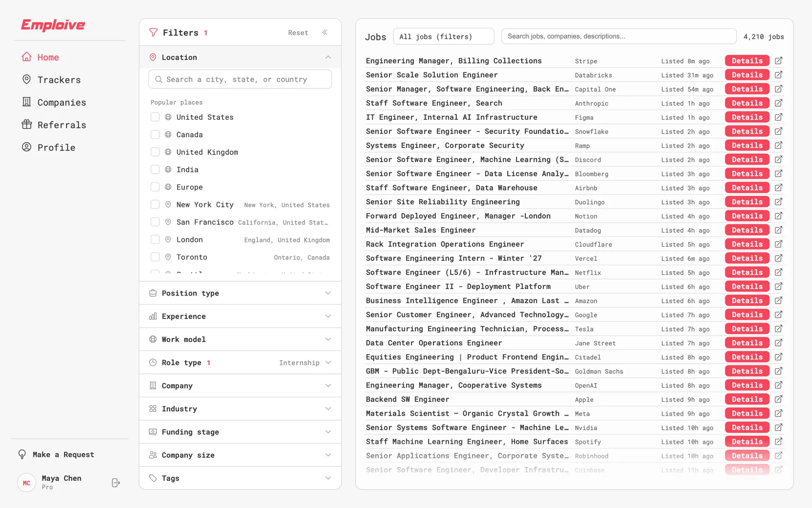The width and height of the screenshot is (812, 508).
Task: Open external link for Tesla job row
Action: click(779, 329)
